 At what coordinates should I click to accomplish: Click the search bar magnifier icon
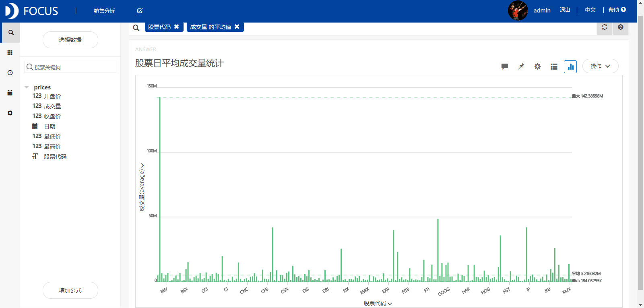click(136, 28)
